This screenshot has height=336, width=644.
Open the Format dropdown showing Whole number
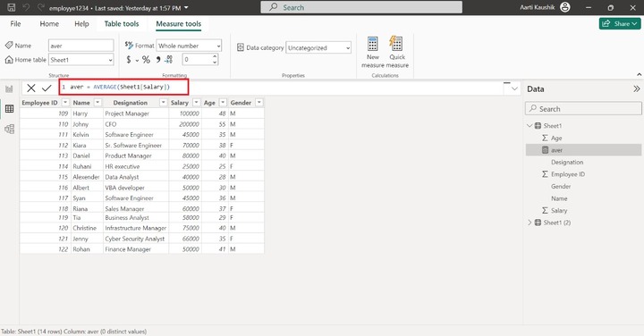(189, 46)
